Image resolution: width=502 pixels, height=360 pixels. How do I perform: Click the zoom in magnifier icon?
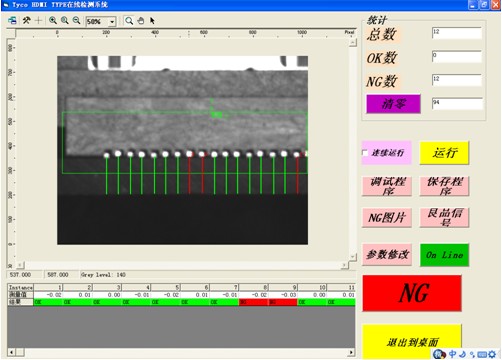[53, 21]
